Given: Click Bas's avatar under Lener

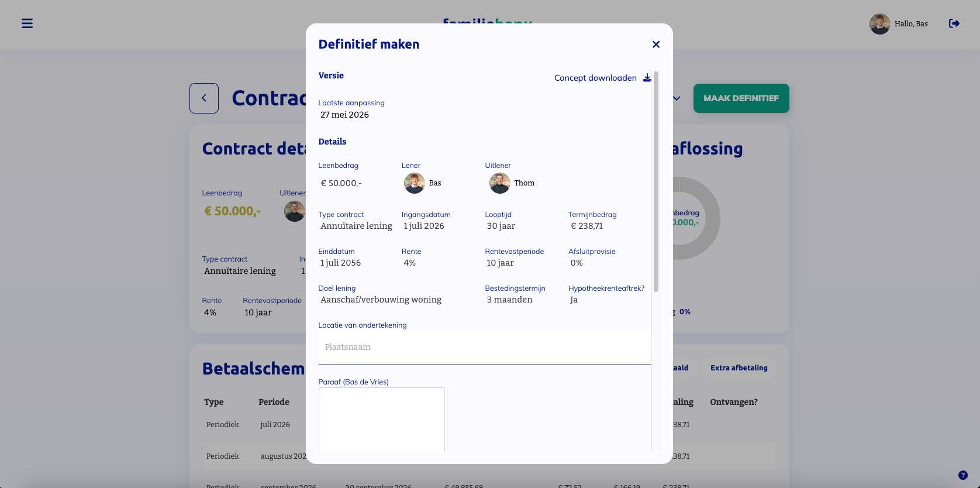Looking at the screenshot, I should click(414, 183).
